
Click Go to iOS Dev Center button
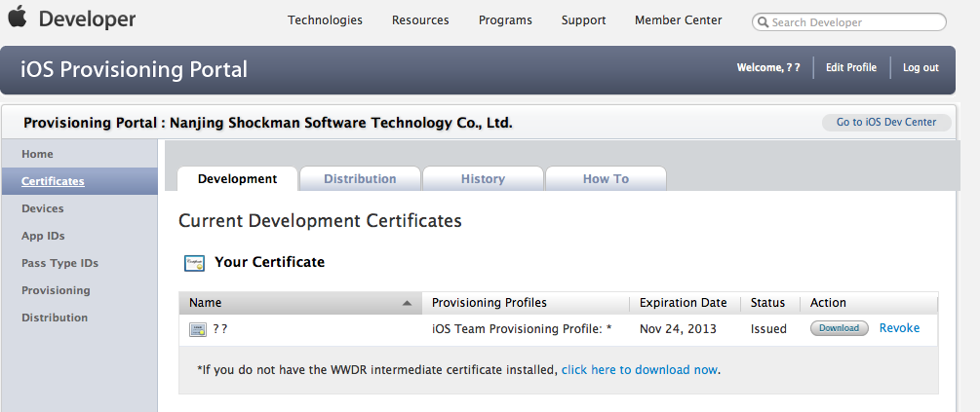click(886, 123)
